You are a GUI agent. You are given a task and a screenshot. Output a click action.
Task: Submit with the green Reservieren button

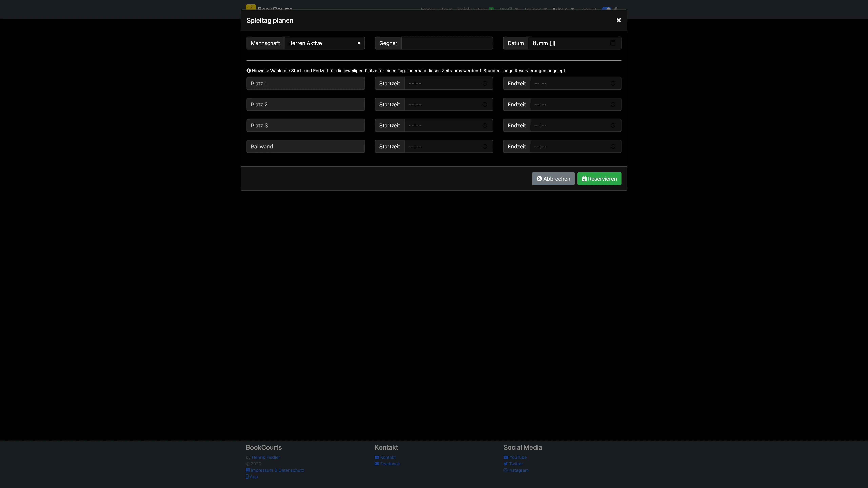pyautogui.click(x=599, y=178)
